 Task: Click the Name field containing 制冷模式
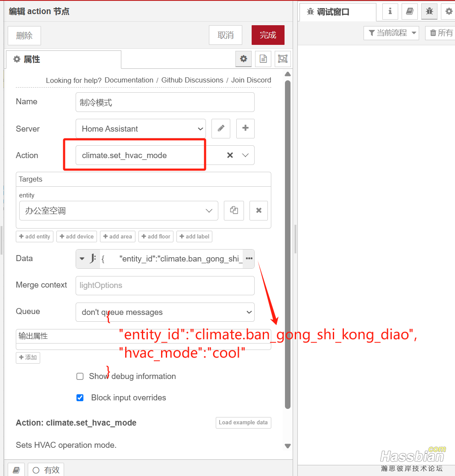(164, 102)
